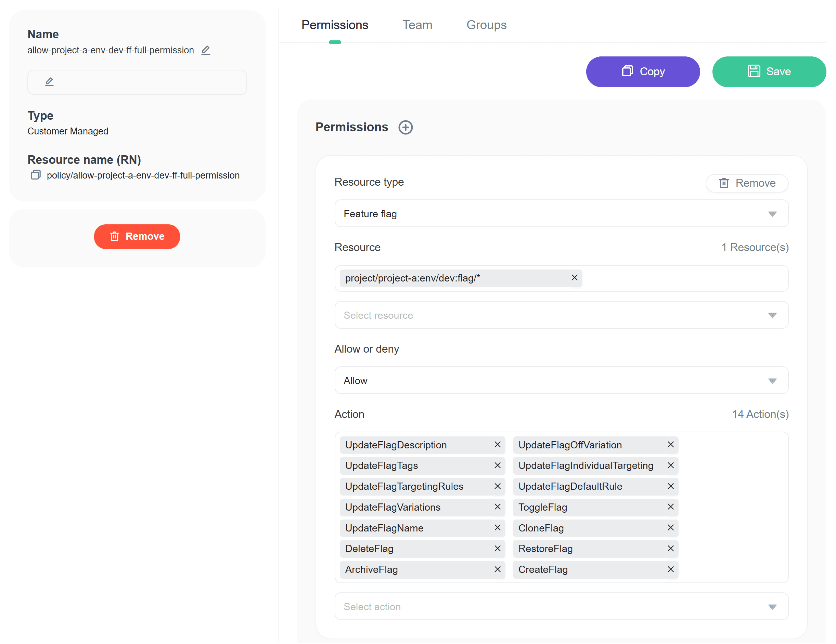Expand the Select resource dropdown

pyautogui.click(x=561, y=315)
